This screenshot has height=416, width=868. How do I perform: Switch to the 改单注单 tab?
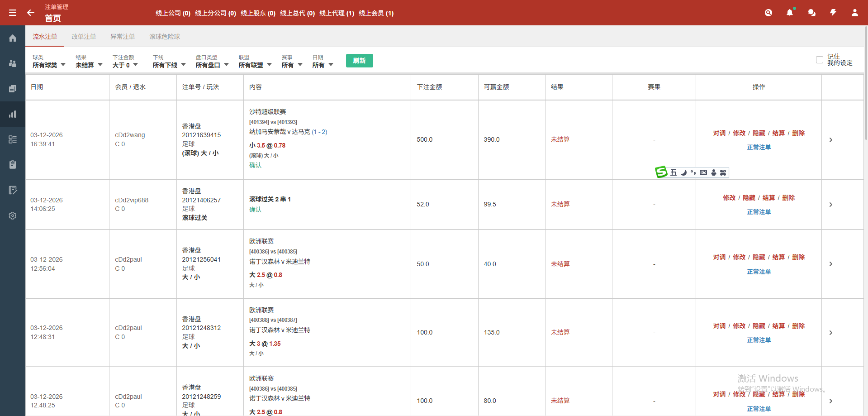tap(84, 37)
